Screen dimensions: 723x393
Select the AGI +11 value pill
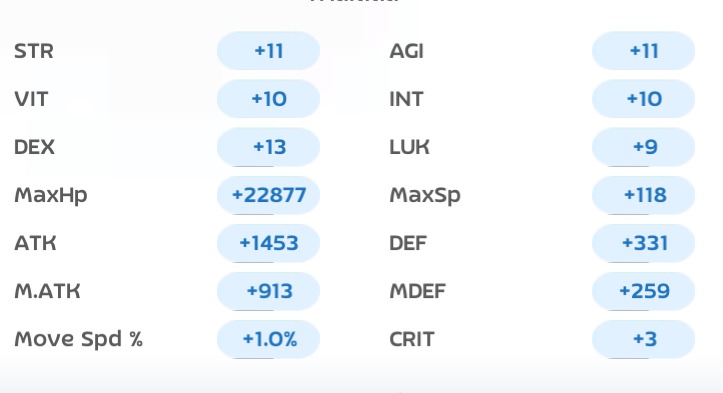644,51
